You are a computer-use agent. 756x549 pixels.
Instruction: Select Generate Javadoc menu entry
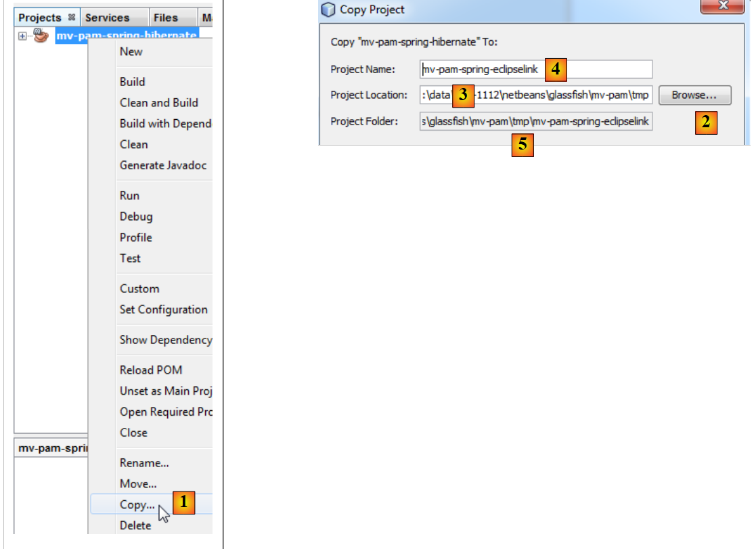tap(163, 165)
